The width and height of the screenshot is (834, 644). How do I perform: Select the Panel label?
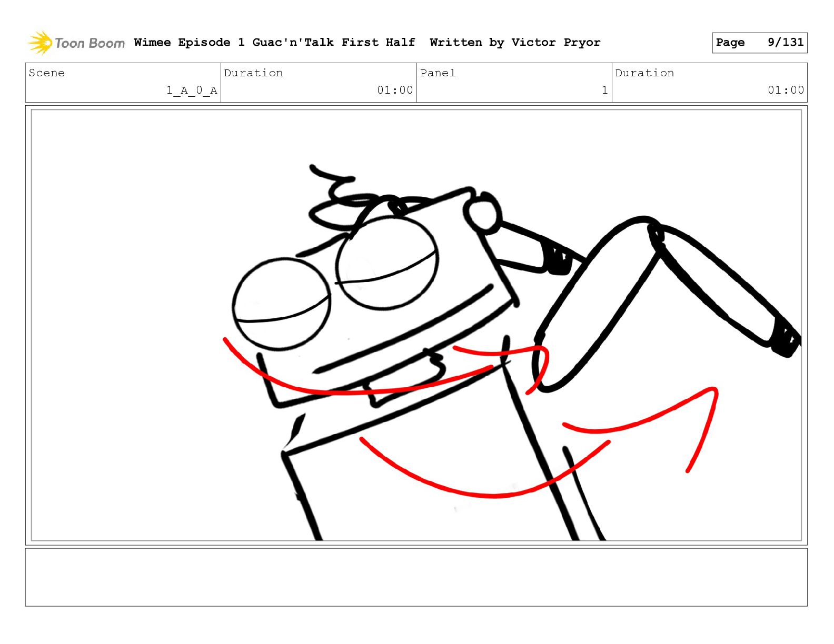[438, 73]
